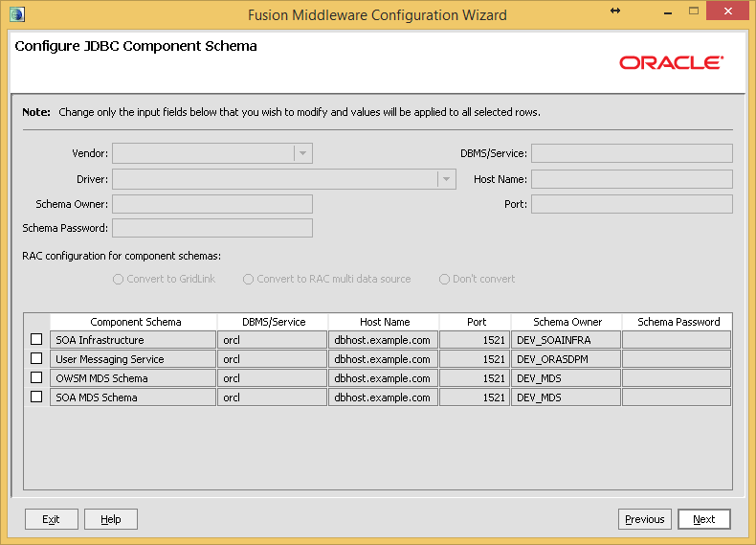
Task: Click orcl service in SOA Infrastructure row
Action: [273, 340]
